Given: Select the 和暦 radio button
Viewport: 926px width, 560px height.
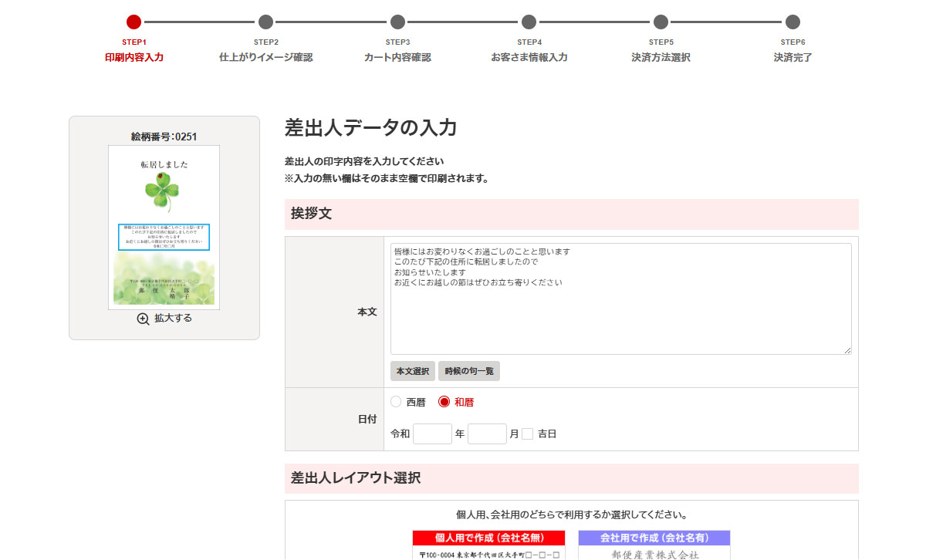Looking at the screenshot, I should pos(444,402).
